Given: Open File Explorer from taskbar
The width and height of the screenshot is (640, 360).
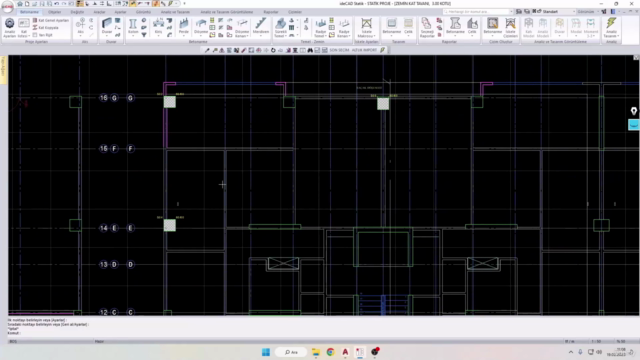Looking at the screenshot, I should tap(316, 352).
